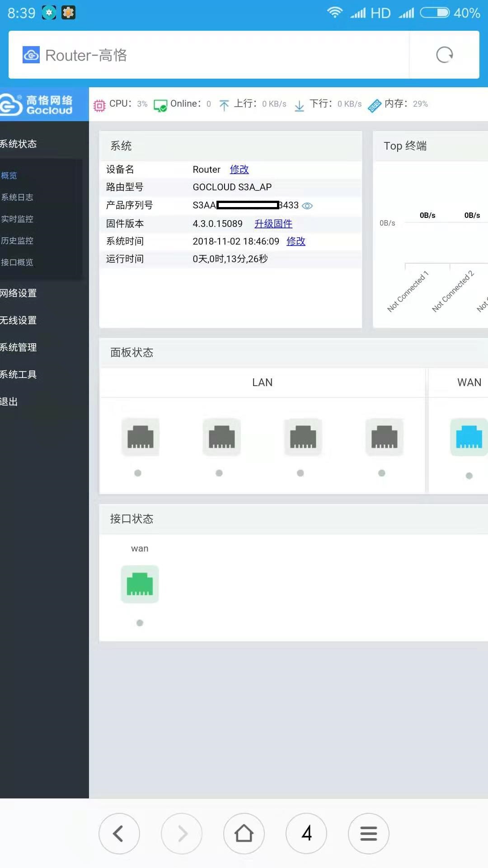Click the status dot under first LAN port
Image resolution: width=488 pixels, height=868 pixels.
[x=138, y=473]
